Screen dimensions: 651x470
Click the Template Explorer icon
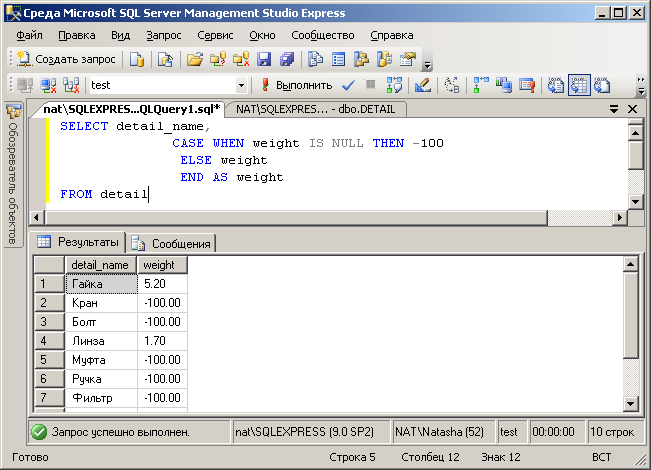click(x=384, y=59)
